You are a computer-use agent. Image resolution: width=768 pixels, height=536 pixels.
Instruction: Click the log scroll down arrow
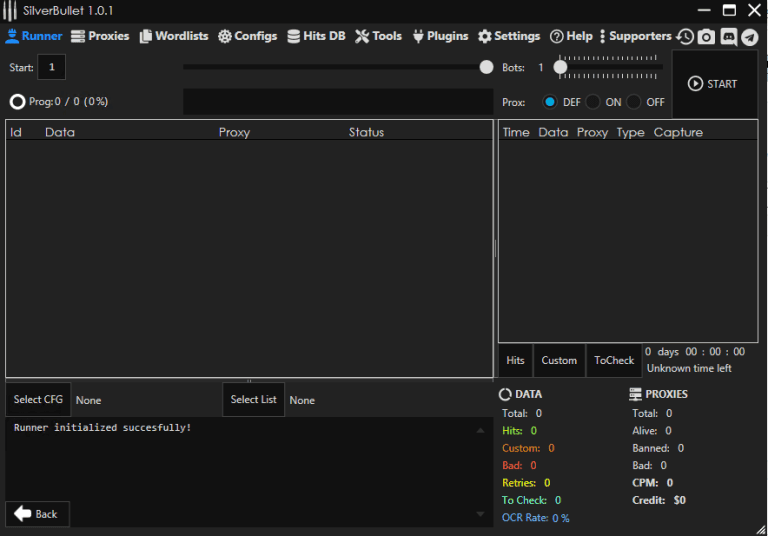pyautogui.click(x=480, y=514)
